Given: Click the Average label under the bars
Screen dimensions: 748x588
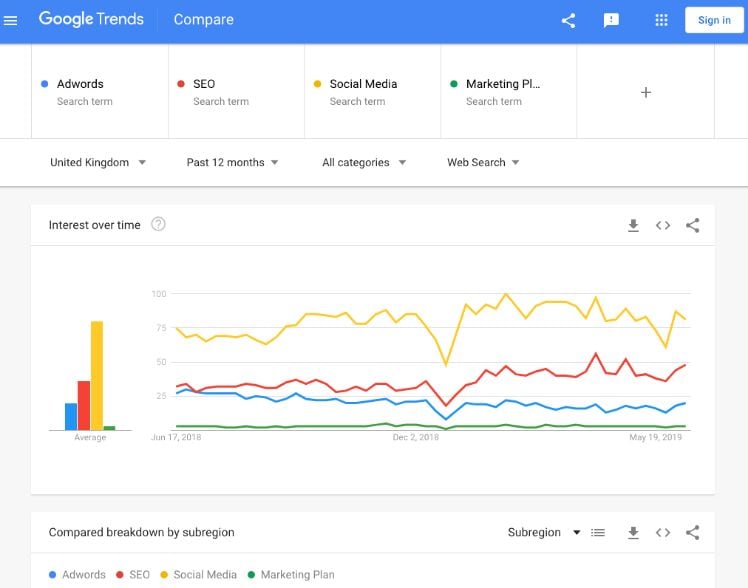Looking at the screenshot, I should click(90, 437).
